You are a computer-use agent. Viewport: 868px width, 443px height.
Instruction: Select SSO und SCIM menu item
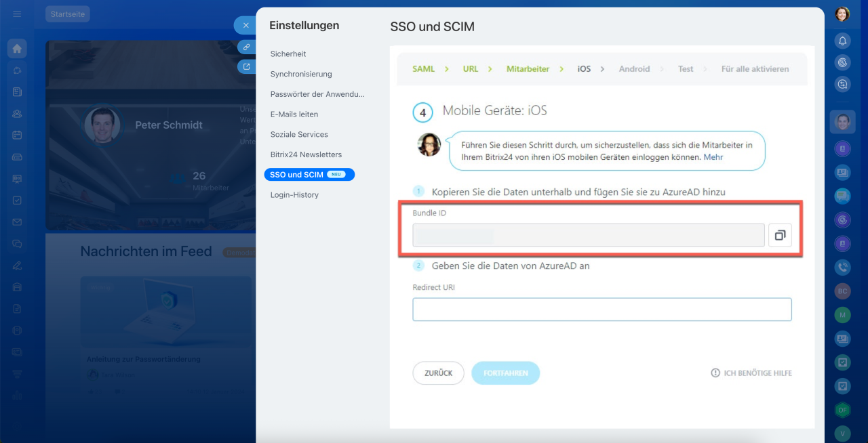point(309,174)
